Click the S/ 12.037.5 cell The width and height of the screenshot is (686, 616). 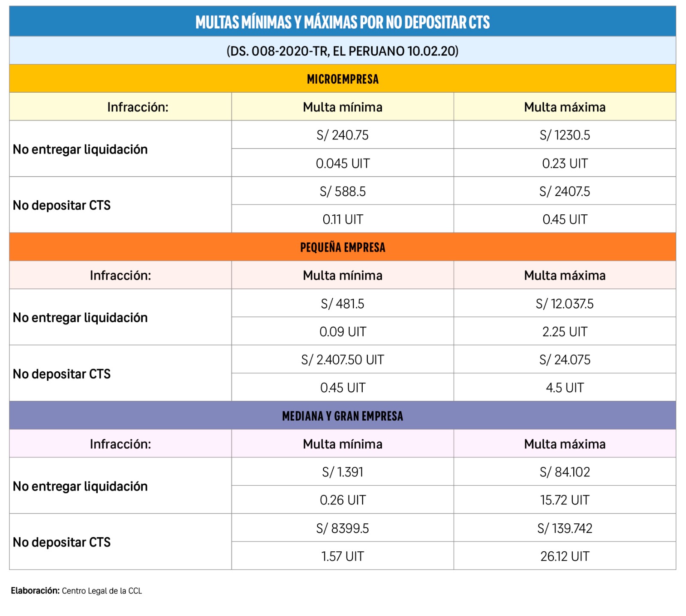[x=565, y=303]
